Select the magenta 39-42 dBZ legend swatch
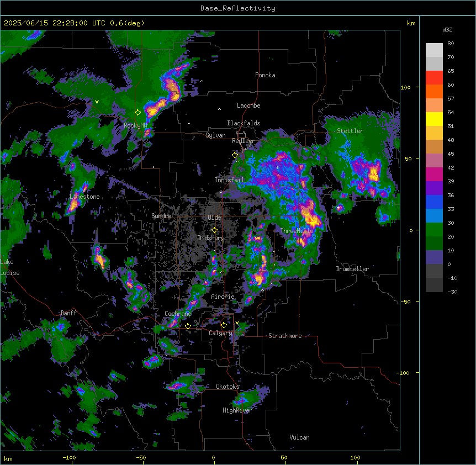 pyautogui.click(x=434, y=174)
